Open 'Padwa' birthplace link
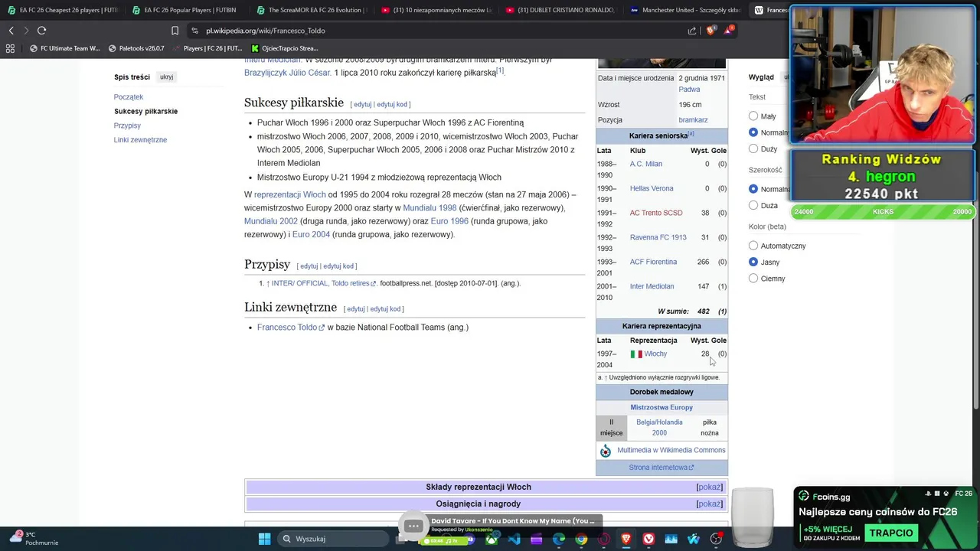The image size is (980, 551). pos(689,90)
